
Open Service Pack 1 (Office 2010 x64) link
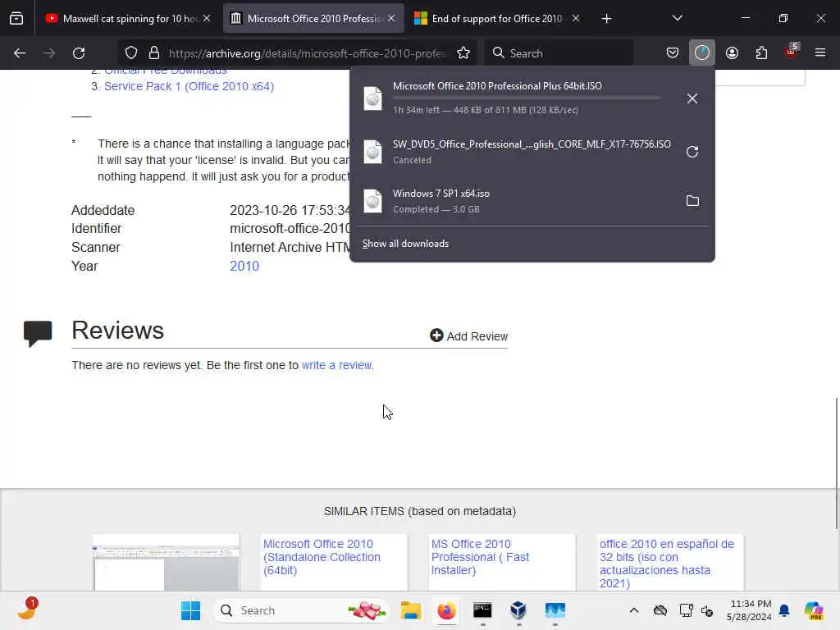click(x=189, y=86)
